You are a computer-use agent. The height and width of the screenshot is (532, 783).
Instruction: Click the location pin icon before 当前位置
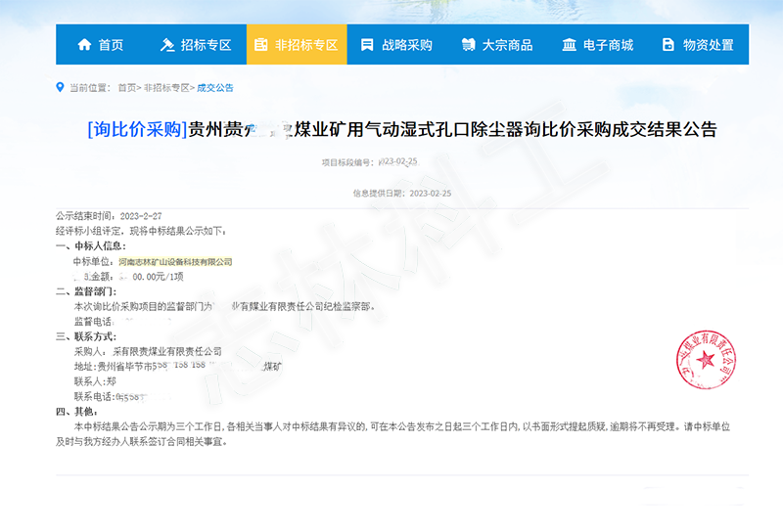click(61, 87)
